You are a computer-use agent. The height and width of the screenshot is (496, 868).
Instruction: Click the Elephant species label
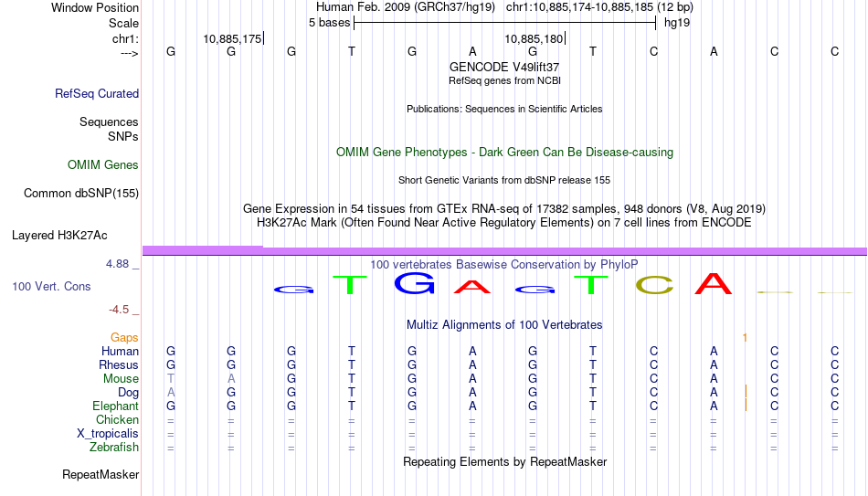(116, 406)
